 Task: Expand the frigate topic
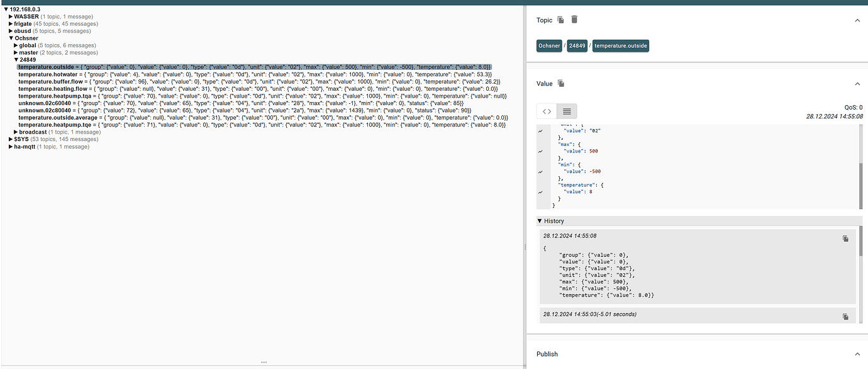click(x=11, y=23)
